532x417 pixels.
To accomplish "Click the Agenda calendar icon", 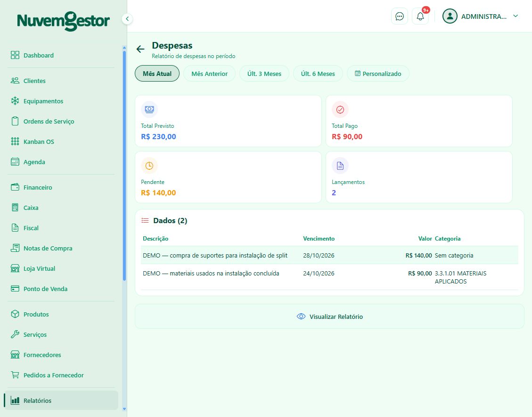I will 15,162.
